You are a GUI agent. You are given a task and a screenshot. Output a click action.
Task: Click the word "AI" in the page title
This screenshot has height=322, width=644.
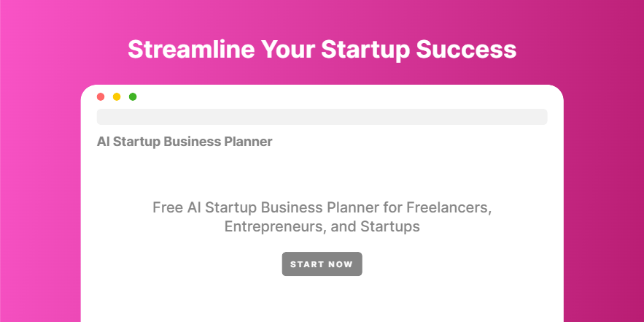[x=104, y=142]
